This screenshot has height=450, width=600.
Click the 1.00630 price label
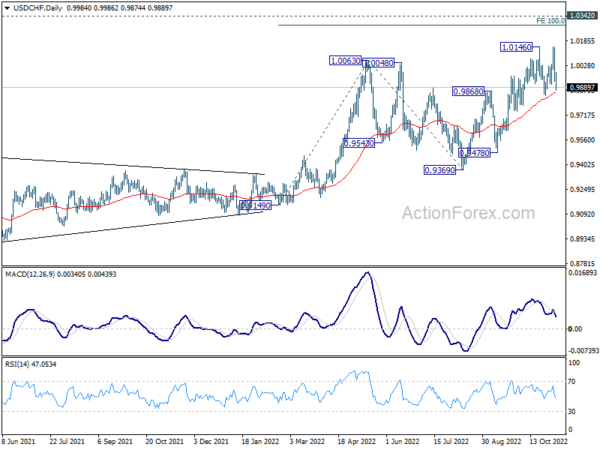click(346, 60)
